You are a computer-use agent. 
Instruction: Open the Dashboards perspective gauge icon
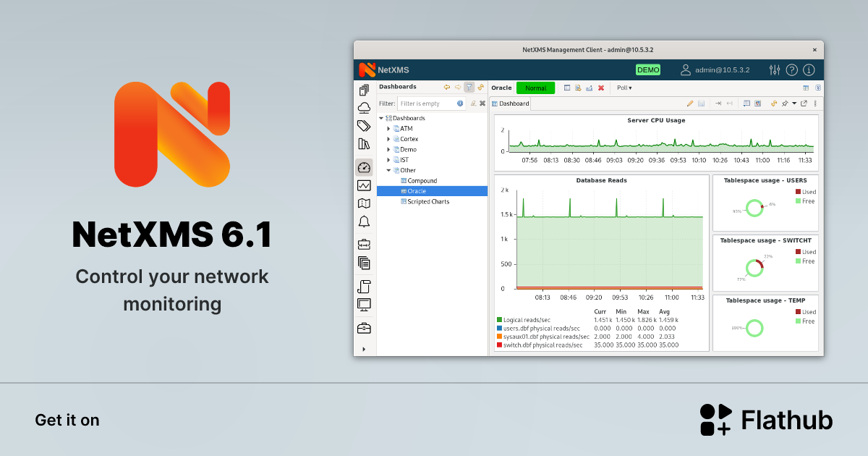(364, 168)
